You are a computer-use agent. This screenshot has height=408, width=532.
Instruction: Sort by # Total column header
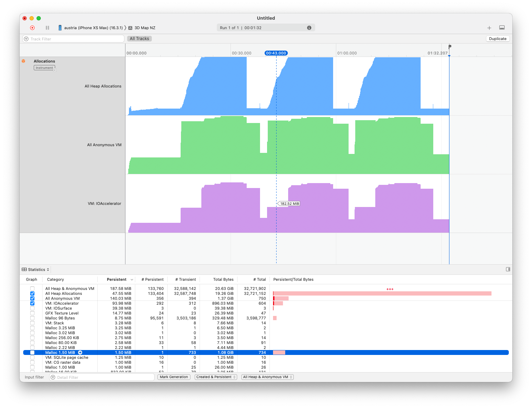pos(260,279)
